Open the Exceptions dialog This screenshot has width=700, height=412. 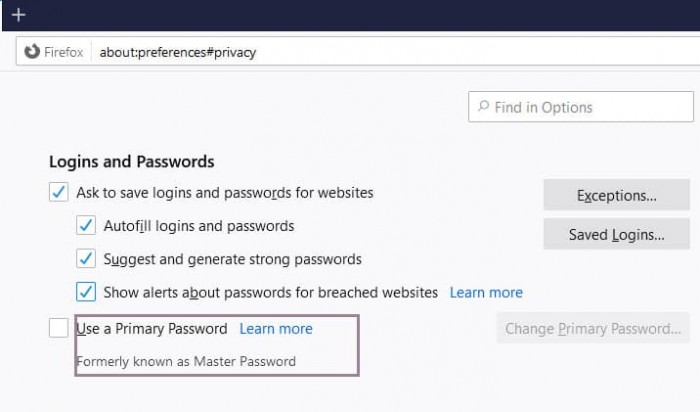click(616, 196)
